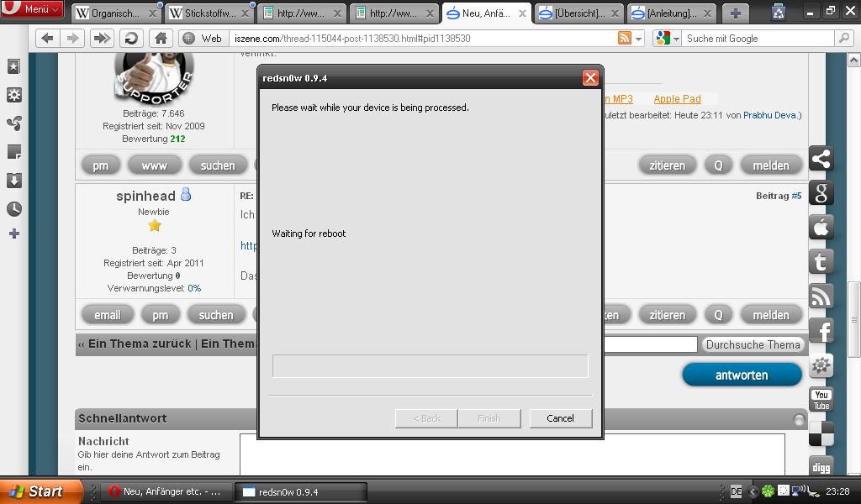Open the Bookmarks panel in Opera sidebar
The height and width of the screenshot is (504, 861).
(x=13, y=67)
